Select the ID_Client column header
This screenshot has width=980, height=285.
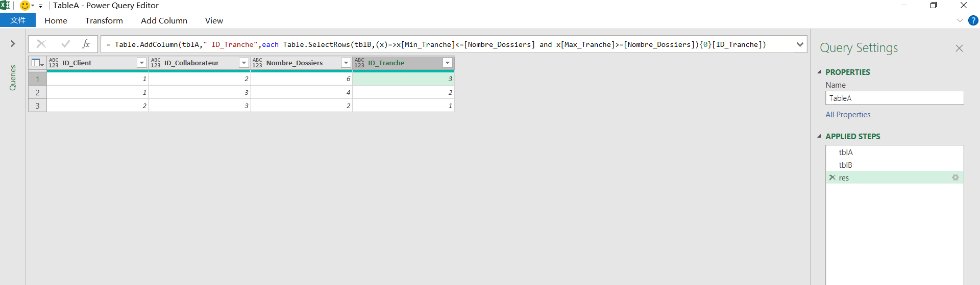[x=97, y=63]
